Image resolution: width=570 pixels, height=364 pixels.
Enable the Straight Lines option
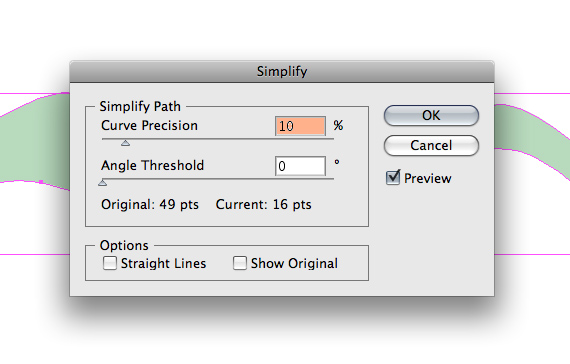(110, 263)
